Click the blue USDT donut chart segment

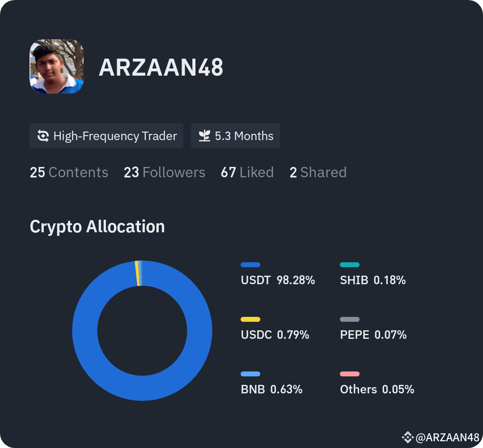click(x=199, y=331)
